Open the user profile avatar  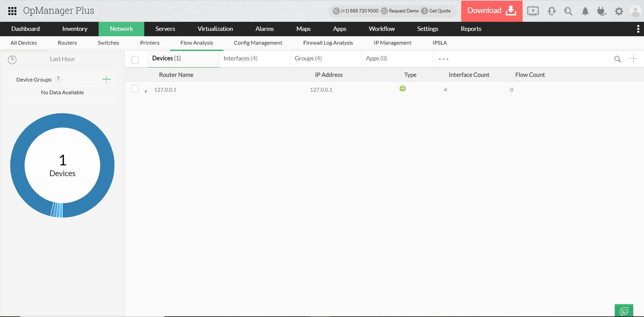tap(635, 11)
